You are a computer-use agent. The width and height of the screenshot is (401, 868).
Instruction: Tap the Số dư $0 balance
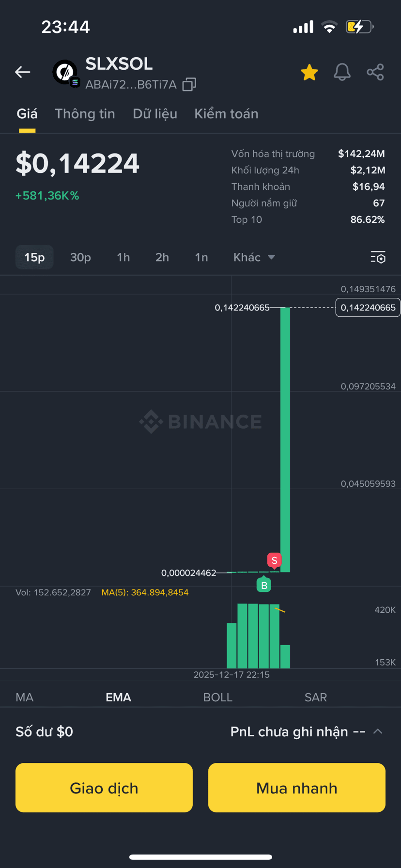coord(45,731)
